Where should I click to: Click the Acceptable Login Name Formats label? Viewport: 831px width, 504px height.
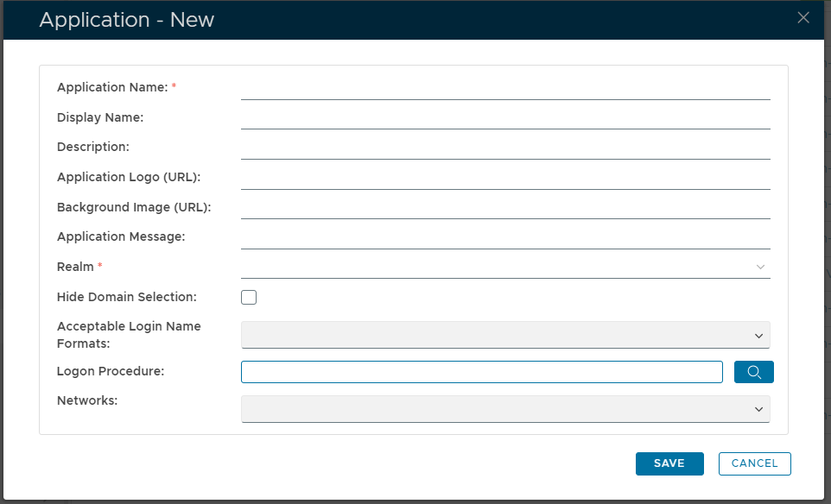[129, 335]
